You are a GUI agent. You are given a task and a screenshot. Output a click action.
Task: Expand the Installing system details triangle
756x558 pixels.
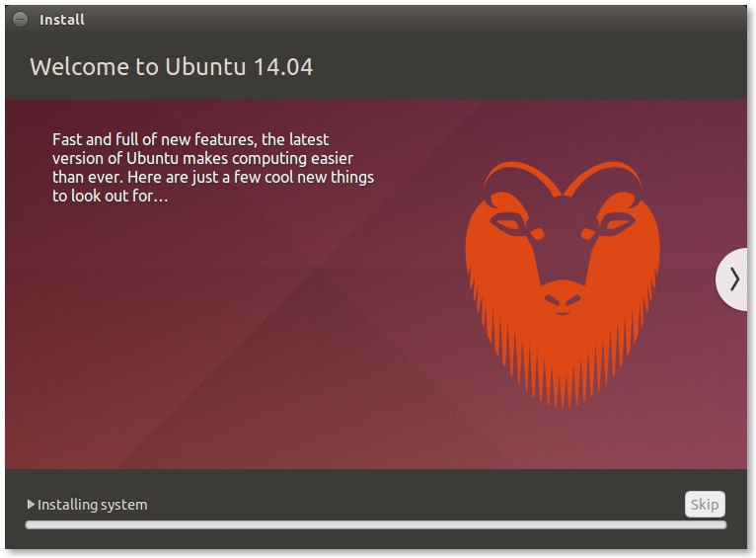click(x=31, y=505)
